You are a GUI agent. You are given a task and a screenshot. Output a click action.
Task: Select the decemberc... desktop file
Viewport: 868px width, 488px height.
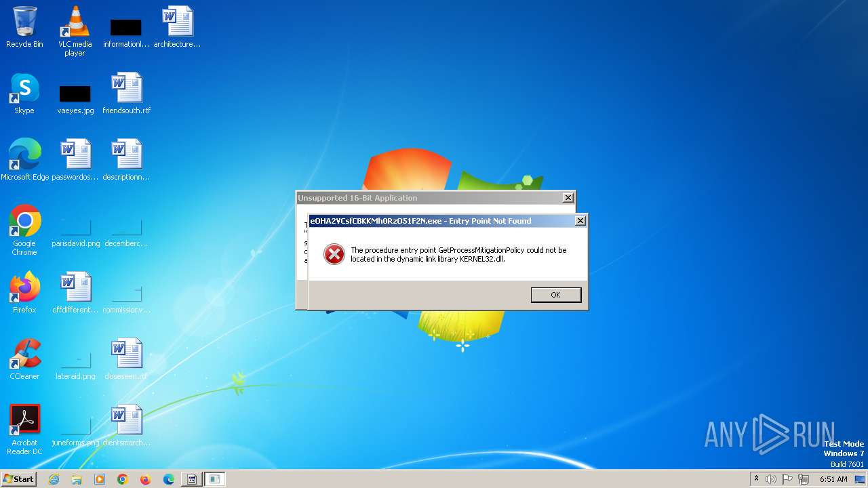click(127, 232)
